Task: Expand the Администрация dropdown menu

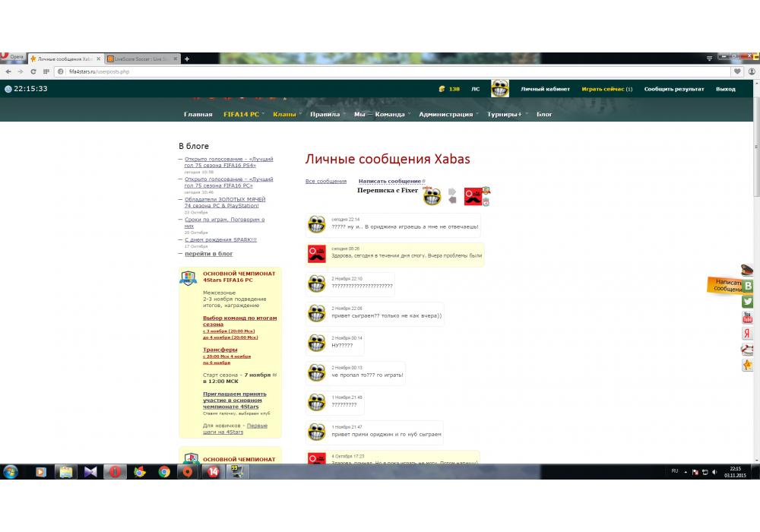Action: (x=446, y=114)
